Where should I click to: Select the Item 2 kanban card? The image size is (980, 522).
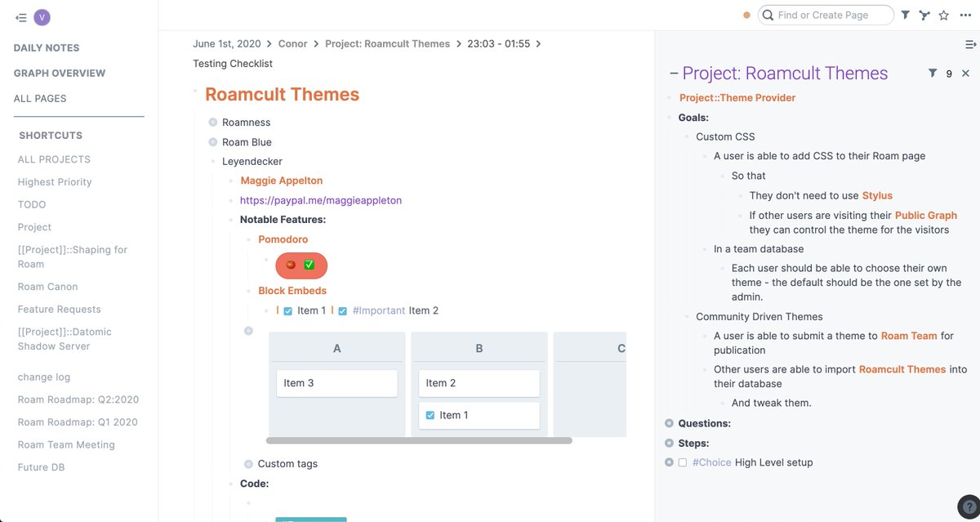point(479,383)
